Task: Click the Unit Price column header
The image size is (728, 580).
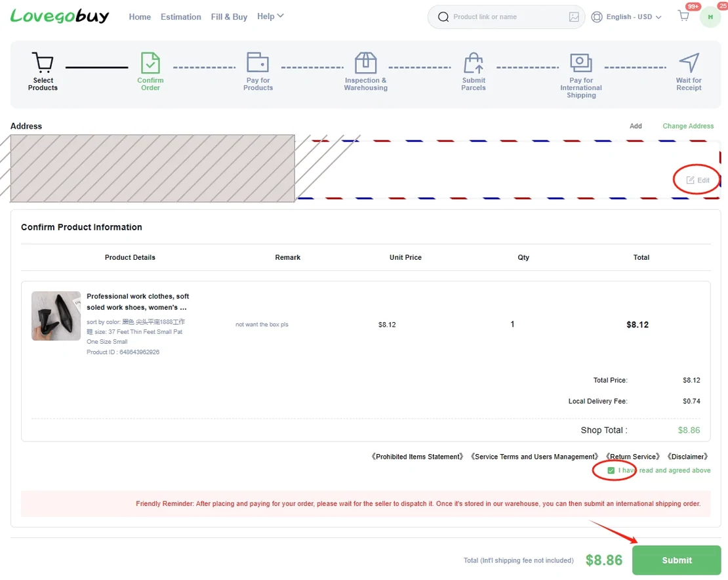Action: 405,257
